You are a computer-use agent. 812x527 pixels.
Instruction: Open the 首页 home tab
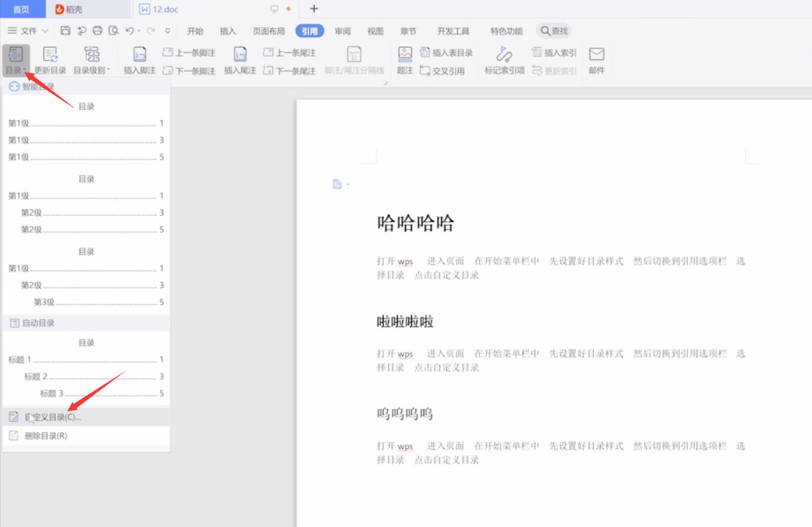21,9
